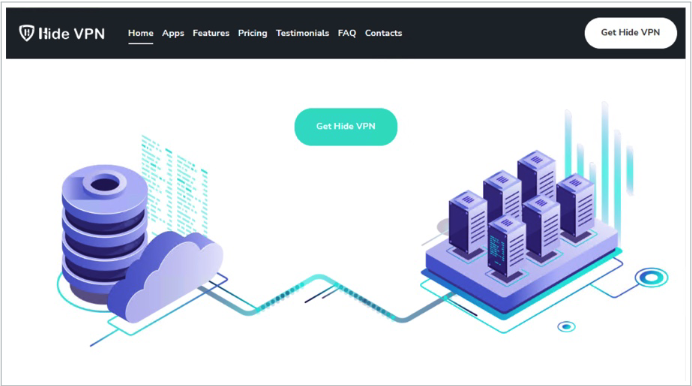This screenshot has width=692, height=386.
Task: Open the Home navigation item
Action: coord(141,33)
